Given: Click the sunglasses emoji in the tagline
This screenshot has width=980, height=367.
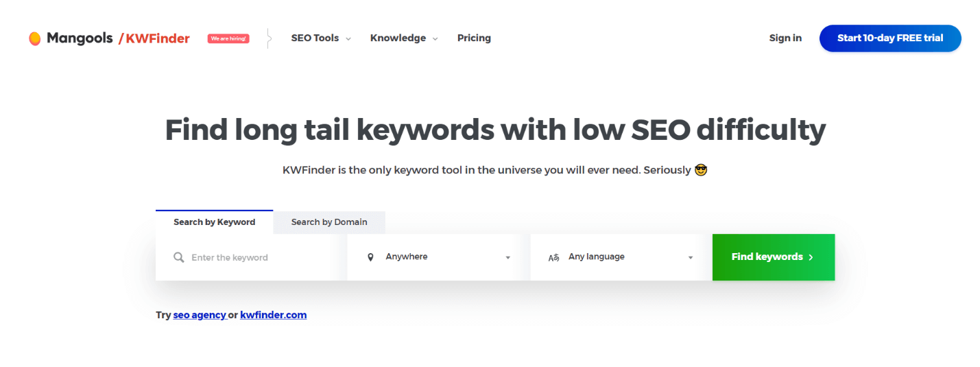Looking at the screenshot, I should 700,169.
